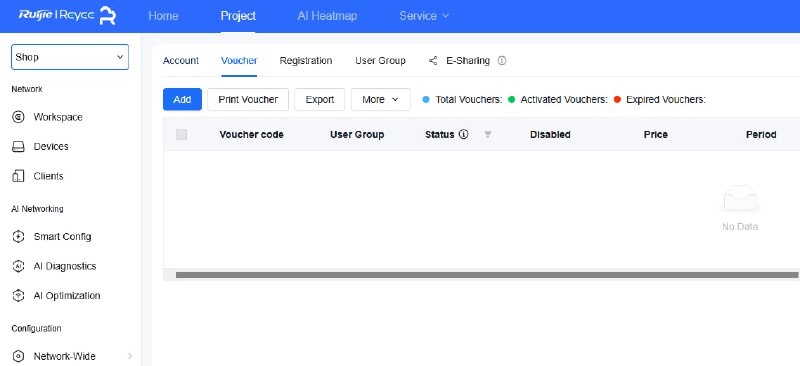Open the AI Heatmap menu
The width and height of the screenshot is (800, 366).
click(x=327, y=16)
